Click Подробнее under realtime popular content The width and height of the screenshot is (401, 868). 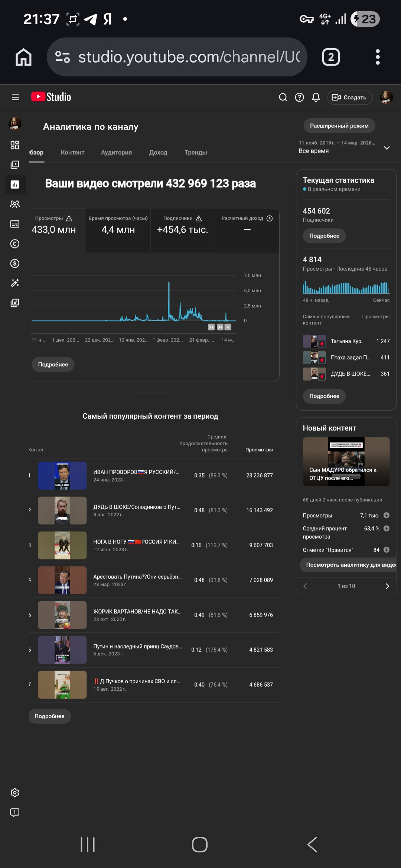click(324, 396)
